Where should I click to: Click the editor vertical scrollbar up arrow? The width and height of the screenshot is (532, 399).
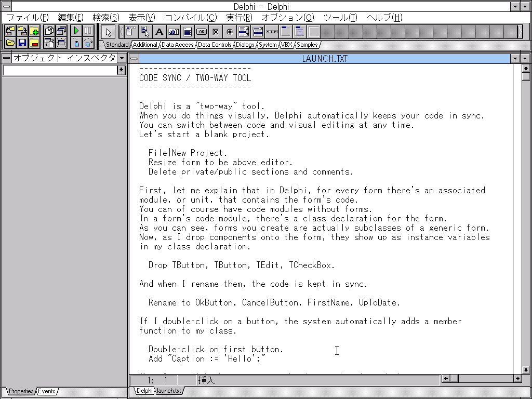click(x=526, y=69)
